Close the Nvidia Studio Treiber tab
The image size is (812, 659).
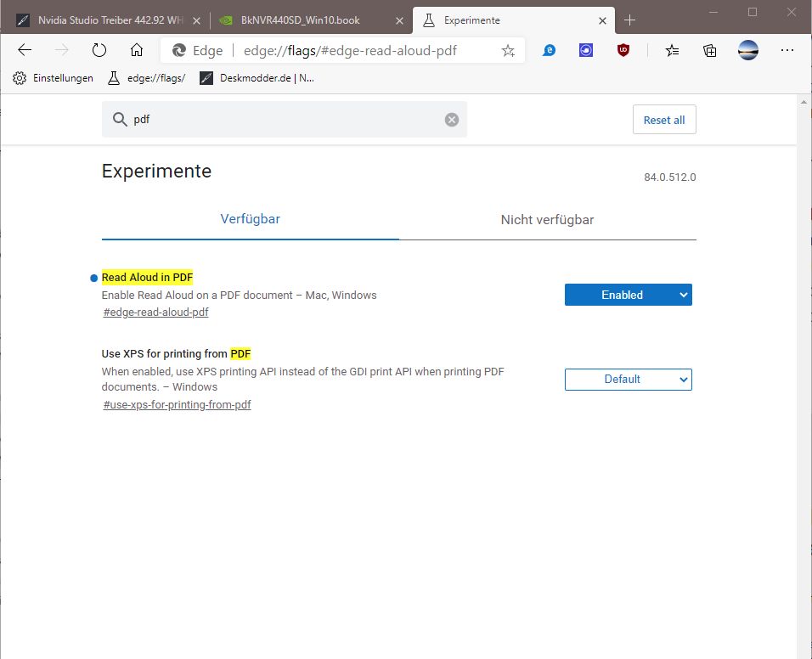[x=196, y=20]
